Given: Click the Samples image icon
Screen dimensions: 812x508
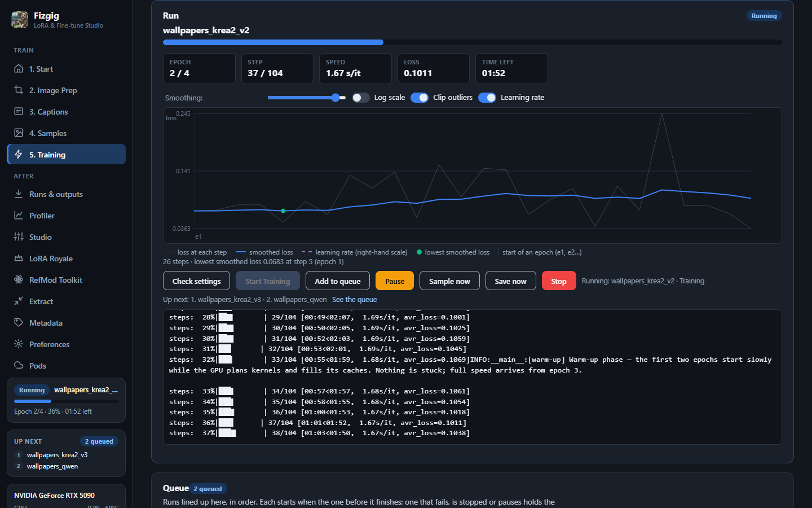Looking at the screenshot, I should [19, 133].
